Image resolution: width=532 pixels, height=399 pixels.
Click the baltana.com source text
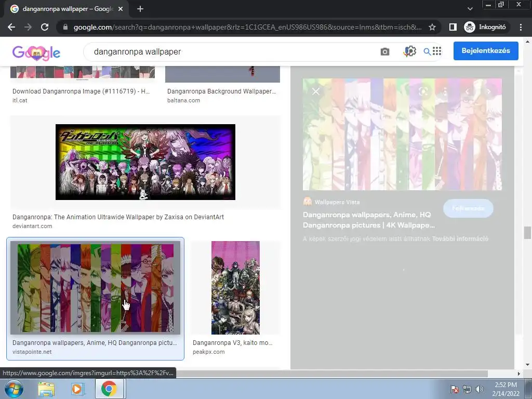[x=183, y=100]
